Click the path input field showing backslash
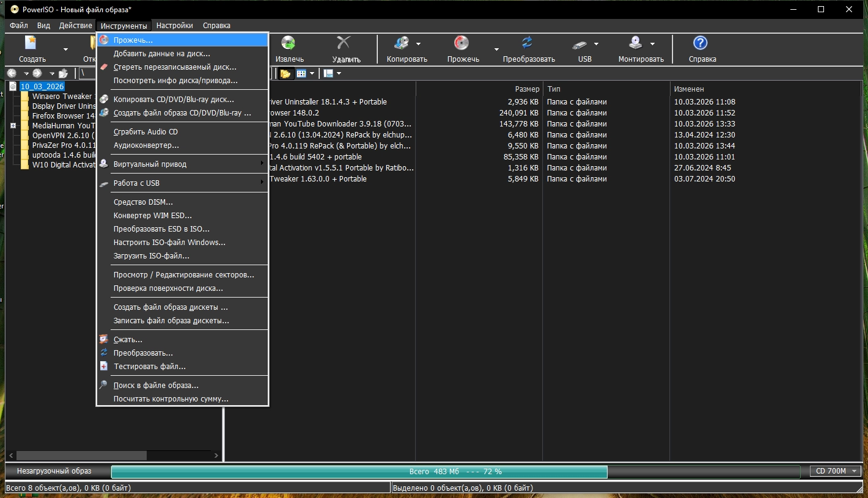The width and height of the screenshot is (868, 498). point(87,73)
